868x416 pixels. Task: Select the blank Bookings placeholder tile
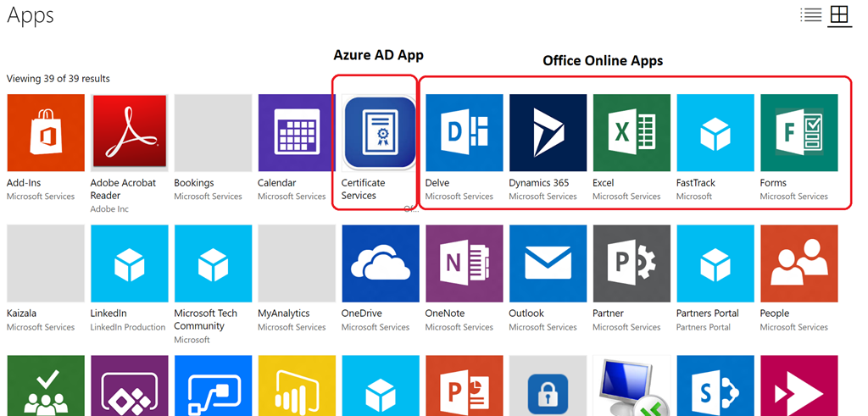213,132
